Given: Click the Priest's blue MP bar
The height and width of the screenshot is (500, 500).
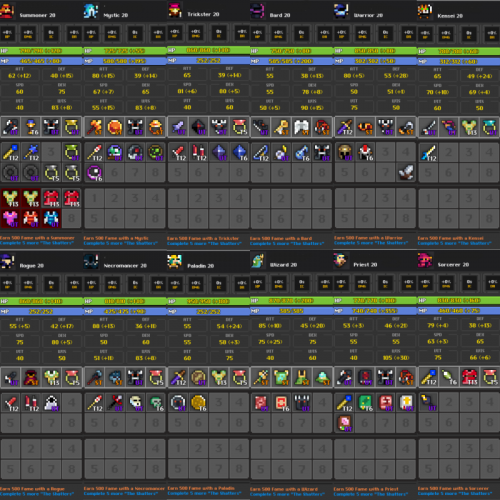Looking at the screenshot, I should point(375,311).
